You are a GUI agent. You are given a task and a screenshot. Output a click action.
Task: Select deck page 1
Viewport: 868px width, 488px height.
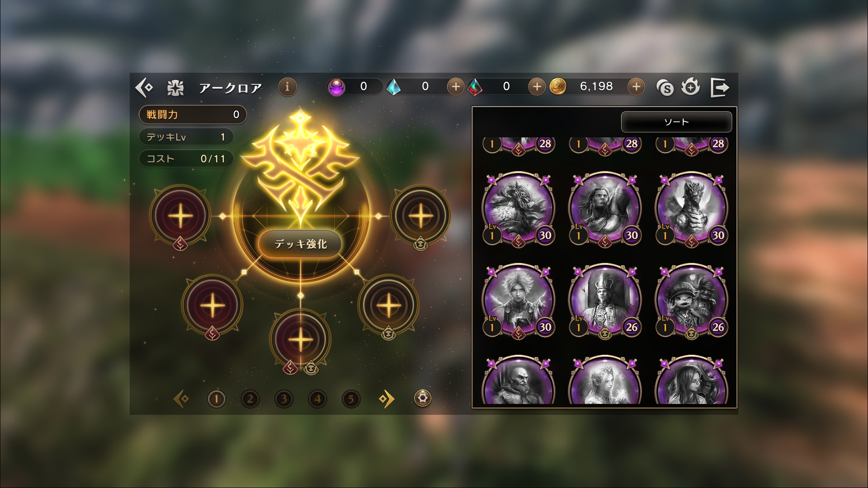coord(217,399)
